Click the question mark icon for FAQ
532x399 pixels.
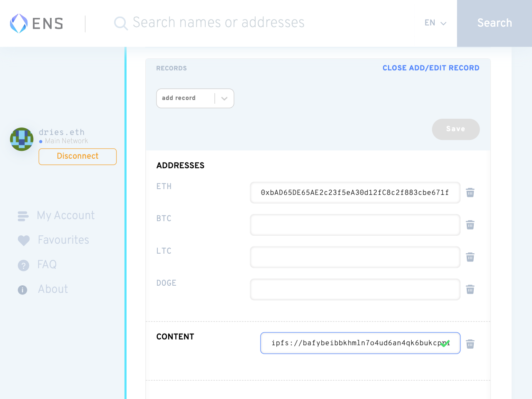coord(23,265)
